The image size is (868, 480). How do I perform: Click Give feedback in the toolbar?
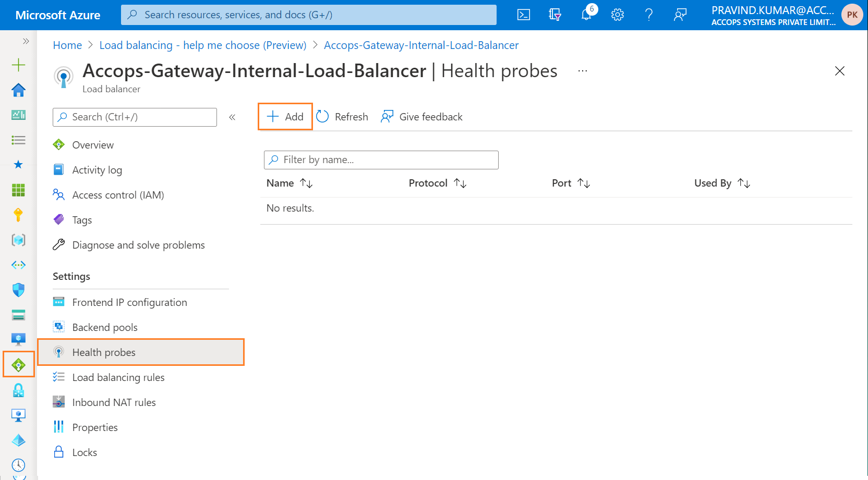(x=421, y=117)
